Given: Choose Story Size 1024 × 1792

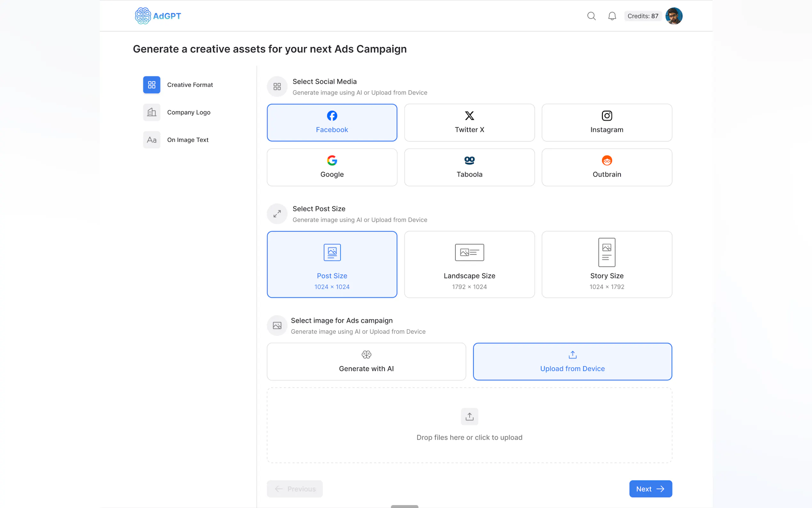Looking at the screenshot, I should pyautogui.click(x=606, y=265).
